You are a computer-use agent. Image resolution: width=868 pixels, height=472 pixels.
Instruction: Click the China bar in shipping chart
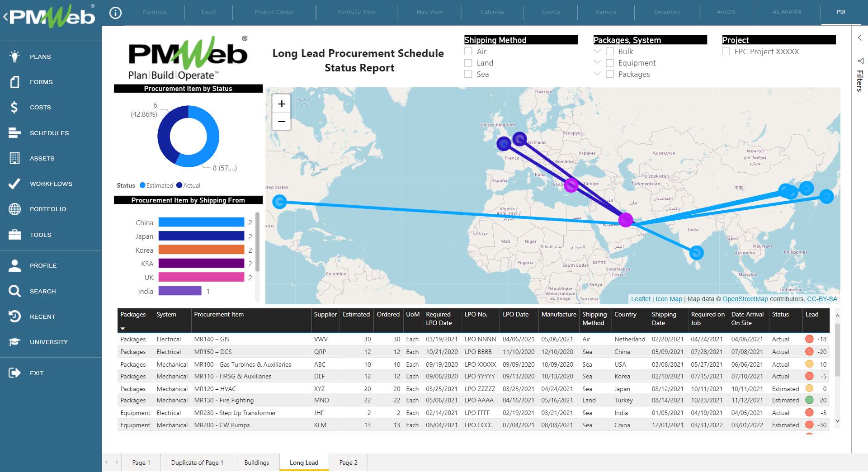point(201,222)
